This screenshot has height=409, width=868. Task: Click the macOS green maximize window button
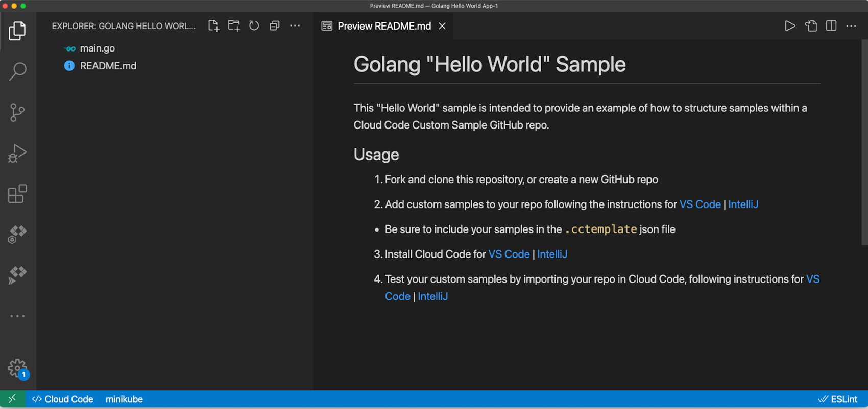pyautogui.click(x=23, y=6)
